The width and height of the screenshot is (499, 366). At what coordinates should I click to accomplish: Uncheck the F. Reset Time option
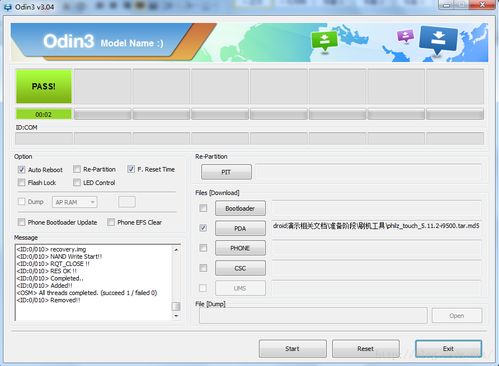click(x=131, y=169)
